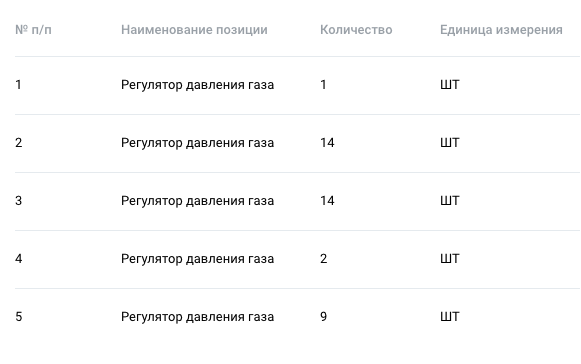The width and height of the screenshot is (581, 364).
Task: Click Регулятор давления газа in second row
Action: [x=197, y=143]
